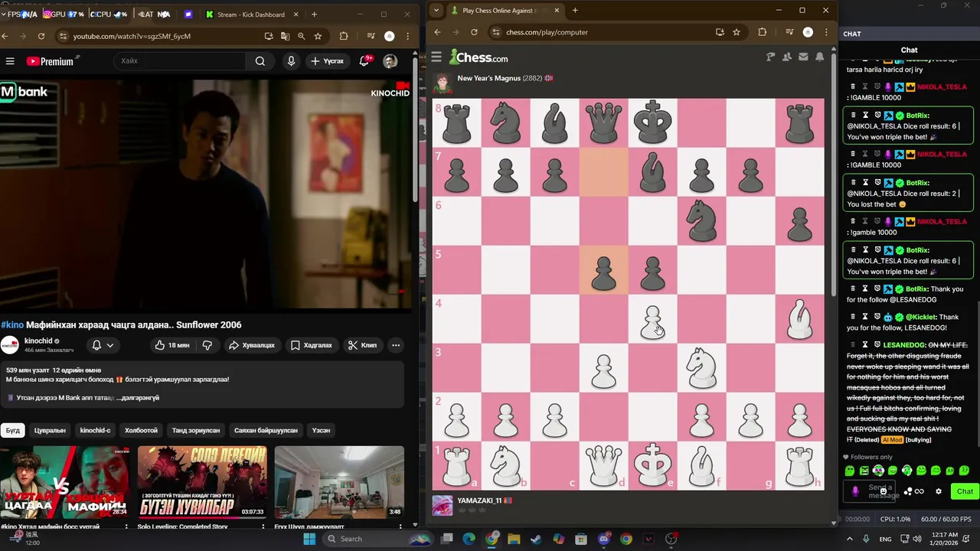Open chess browser three-dot menu
980x551 pixels.
point(826,32)
